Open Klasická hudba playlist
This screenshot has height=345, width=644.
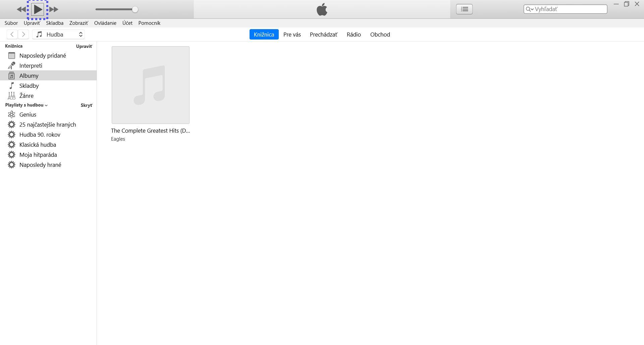48,145
